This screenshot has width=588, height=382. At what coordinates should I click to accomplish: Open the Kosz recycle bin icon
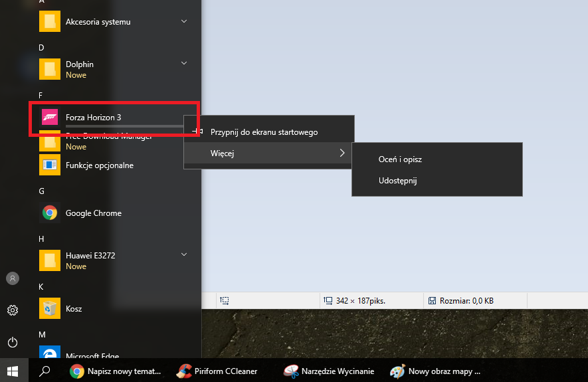tap(50, 308)
